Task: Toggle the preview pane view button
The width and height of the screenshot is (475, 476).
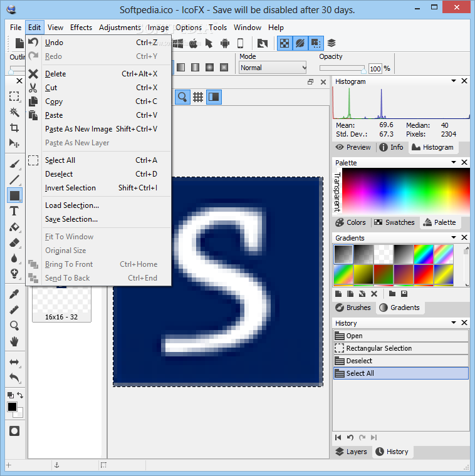Action: [x=214, y=97]
